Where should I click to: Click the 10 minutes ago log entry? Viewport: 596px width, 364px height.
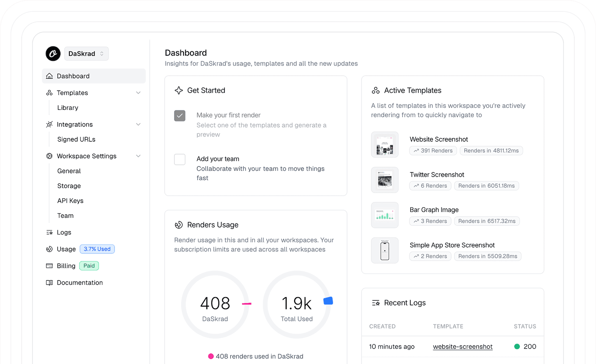click(392, 347)
